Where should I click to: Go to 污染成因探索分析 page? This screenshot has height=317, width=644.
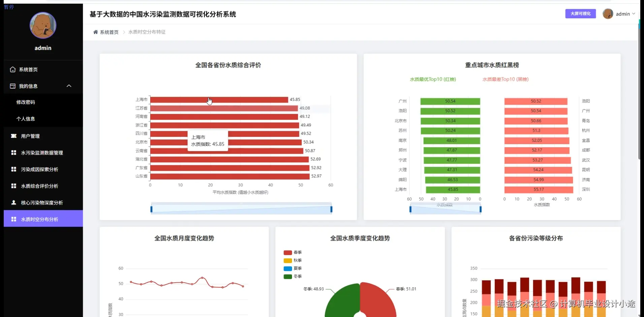[x=43, y=169]
